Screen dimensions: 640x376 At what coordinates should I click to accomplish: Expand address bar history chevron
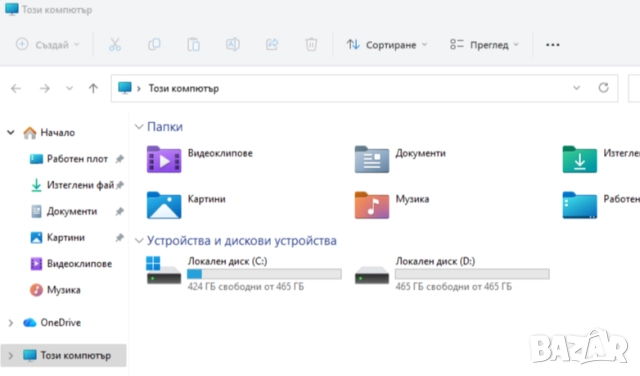[x=576, y=88]
